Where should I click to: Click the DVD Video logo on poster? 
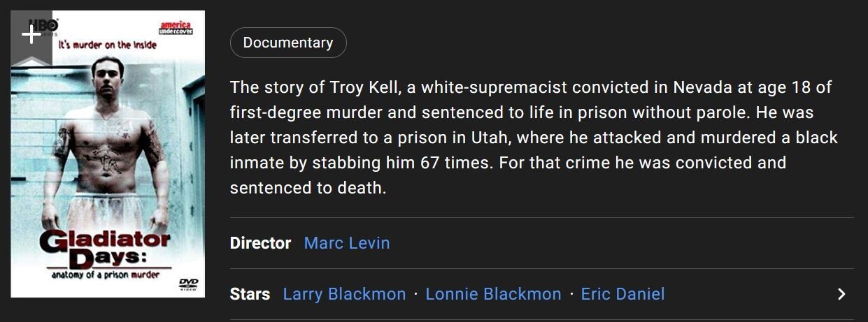(x=188, y=283)
